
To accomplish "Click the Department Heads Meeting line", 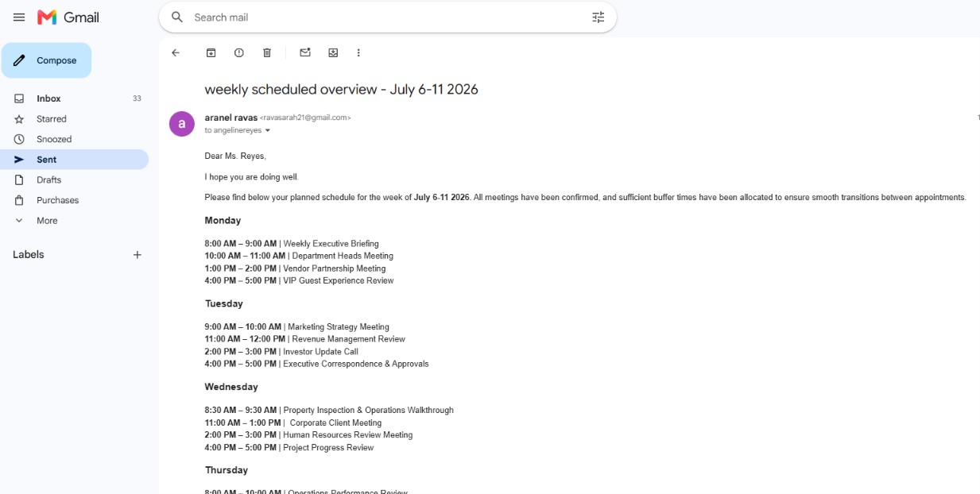I will pos(299,256).
